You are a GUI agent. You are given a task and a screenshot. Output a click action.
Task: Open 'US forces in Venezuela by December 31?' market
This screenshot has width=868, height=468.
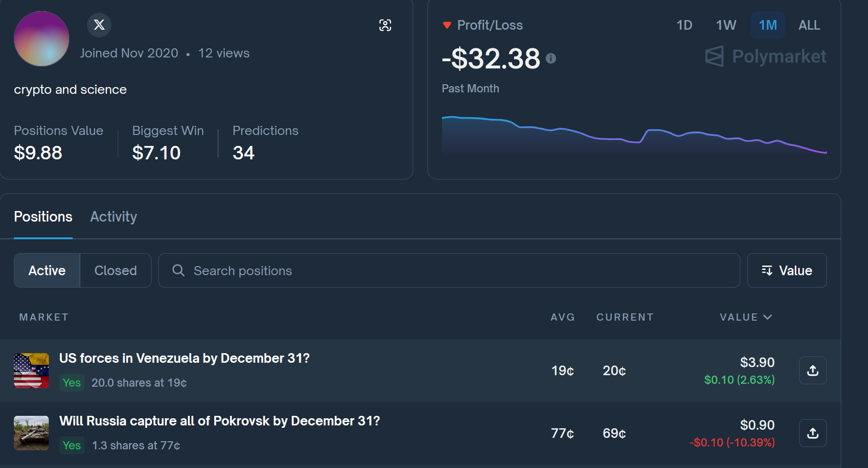click(184, 358)
